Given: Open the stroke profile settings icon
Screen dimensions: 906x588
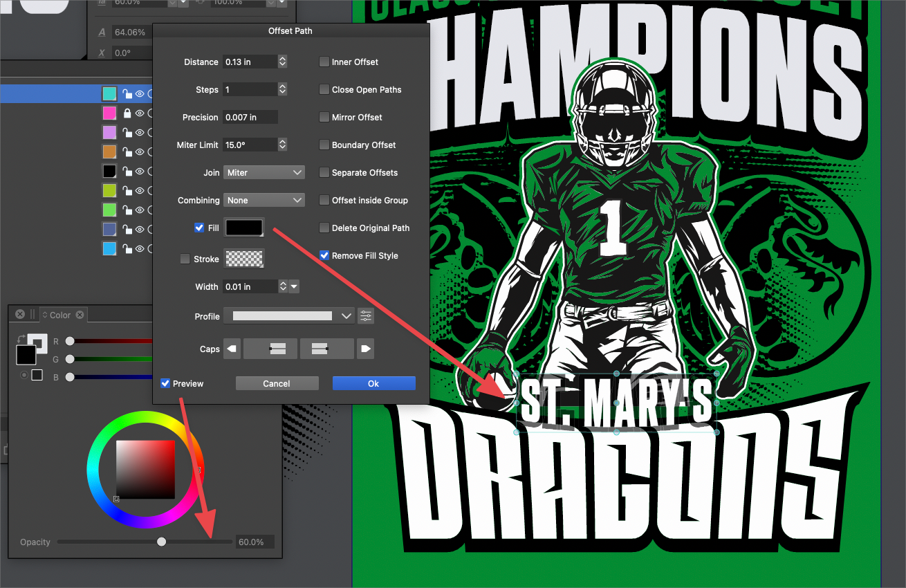Looking at the screenshot, I should [366, 316].
